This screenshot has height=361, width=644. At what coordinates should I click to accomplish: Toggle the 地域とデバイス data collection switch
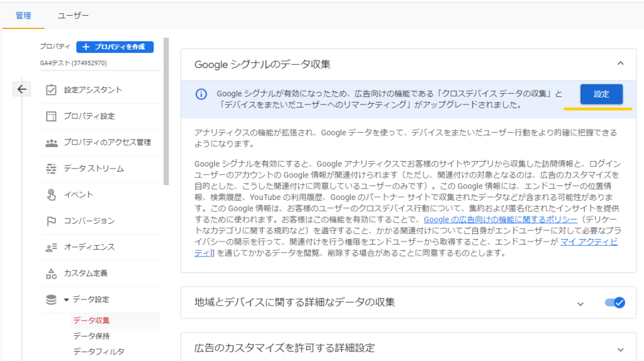click(x=615, y=303)
